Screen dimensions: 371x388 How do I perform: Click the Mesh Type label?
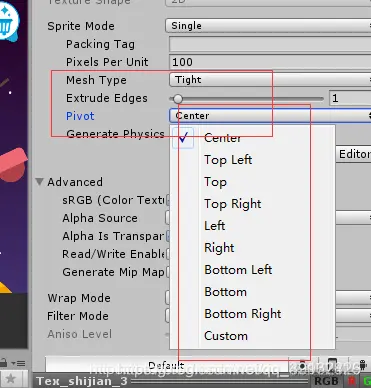pyautogui.click(x=96, y=80)
